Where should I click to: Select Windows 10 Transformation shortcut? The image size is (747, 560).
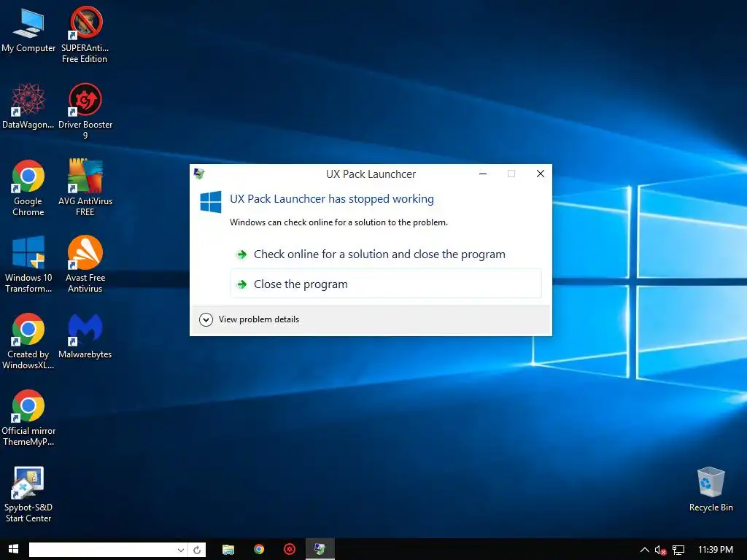28,264
